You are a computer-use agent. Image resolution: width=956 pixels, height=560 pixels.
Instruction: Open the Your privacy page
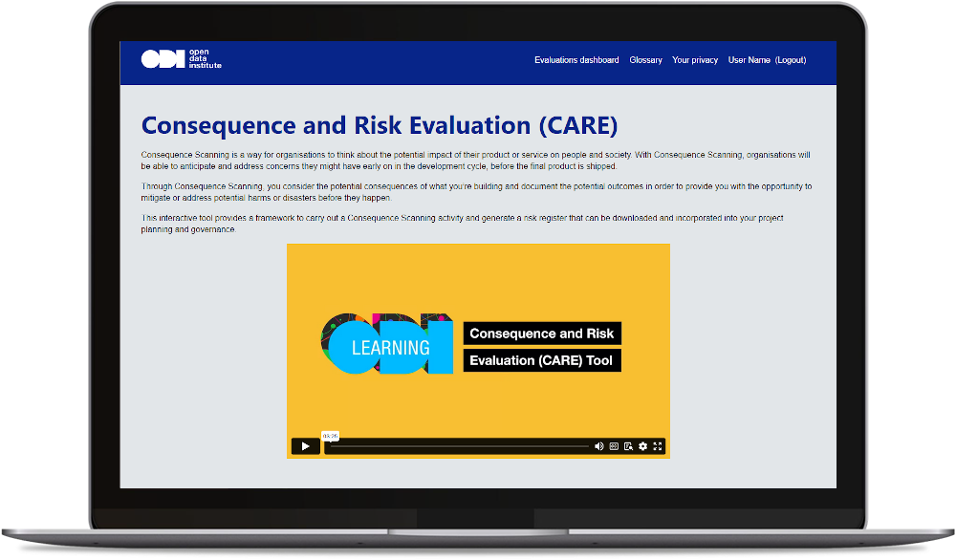[695, 60]
